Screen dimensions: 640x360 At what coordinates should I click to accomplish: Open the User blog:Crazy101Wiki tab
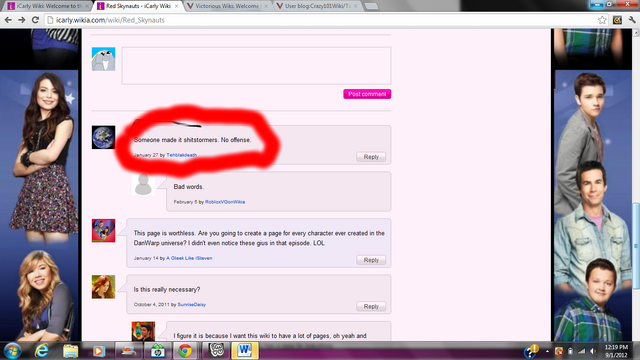(x=318, y=6)
